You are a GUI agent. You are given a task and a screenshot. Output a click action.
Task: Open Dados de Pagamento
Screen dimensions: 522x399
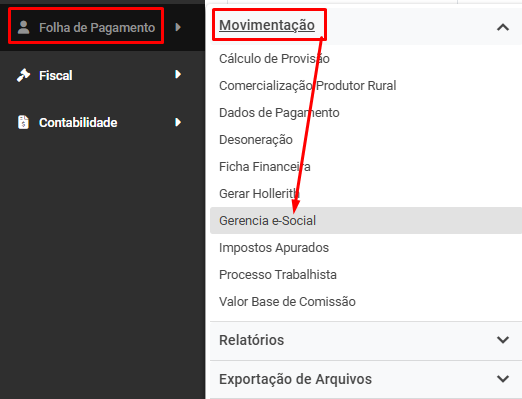tap(279, 113)
